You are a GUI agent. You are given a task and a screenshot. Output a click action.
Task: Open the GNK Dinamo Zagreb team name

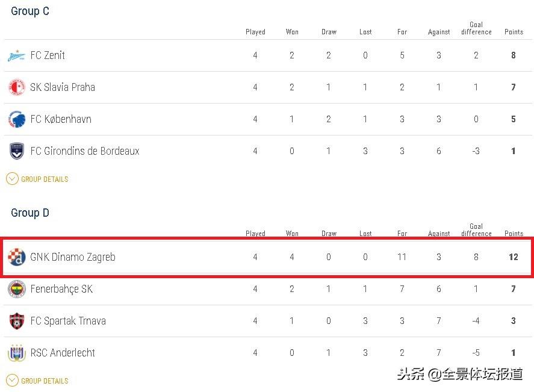pyautogui.click(x=72, y=257)
